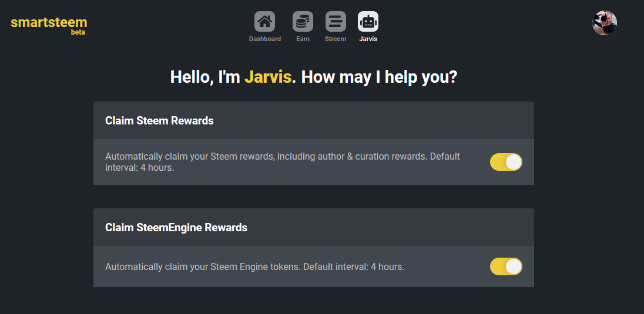Viewport: 644px width, 314px height.
Task: Click the beta label under logo
Action: click(78, 32)
